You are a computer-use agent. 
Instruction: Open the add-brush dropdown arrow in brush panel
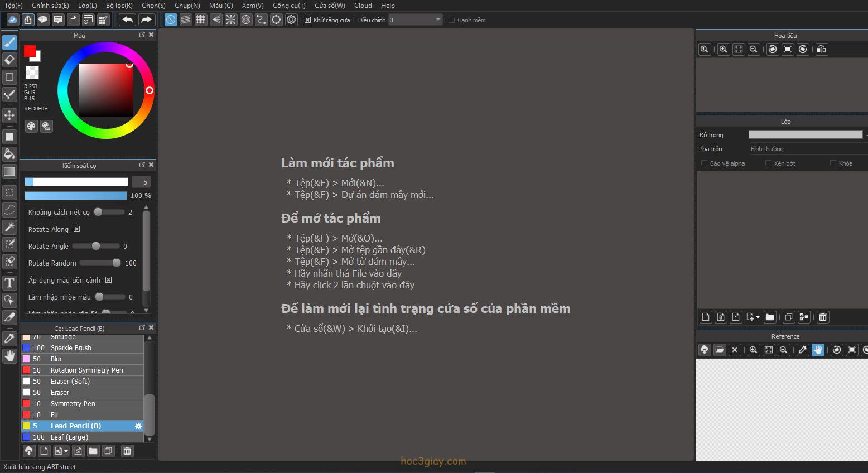coord(66,451)
